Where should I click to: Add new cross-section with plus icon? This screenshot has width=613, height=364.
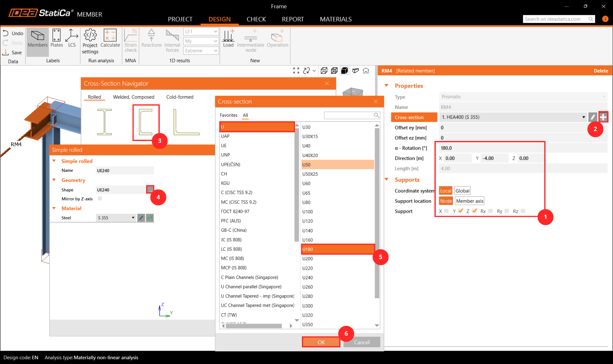(x=603, y=117)
